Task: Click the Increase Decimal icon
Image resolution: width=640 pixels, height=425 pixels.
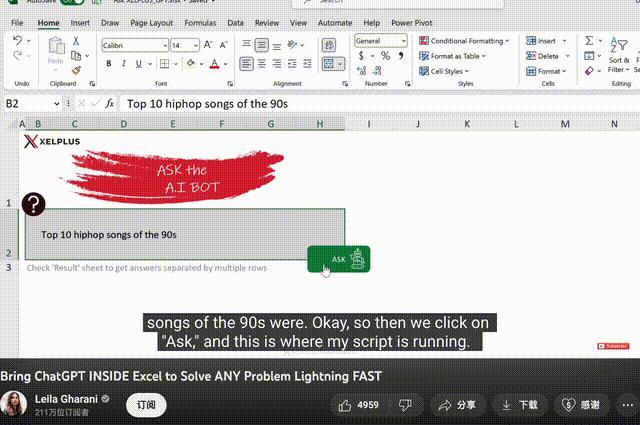Action: (362, 71)
